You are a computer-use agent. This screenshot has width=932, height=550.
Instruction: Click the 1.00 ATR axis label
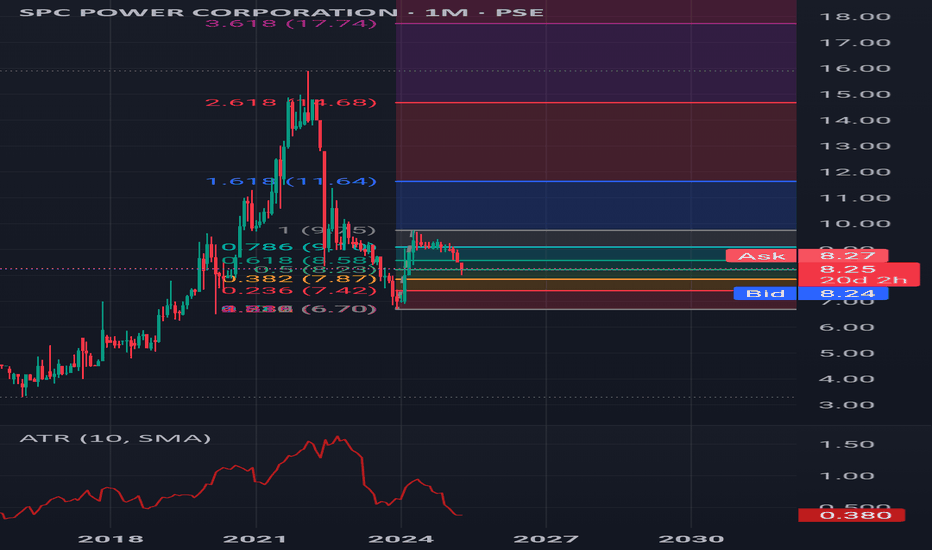[x=846, y=476]
